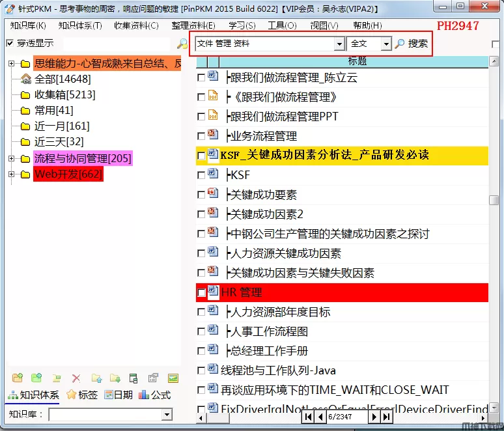The image size is (504, 431).
Task: Click the move folder down icon
Action: click(115, 378)
